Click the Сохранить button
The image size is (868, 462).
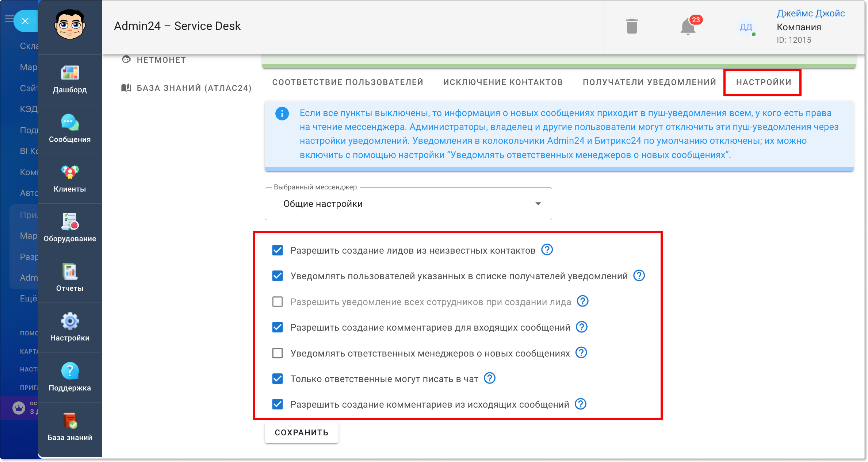click(x=302, y=432)
